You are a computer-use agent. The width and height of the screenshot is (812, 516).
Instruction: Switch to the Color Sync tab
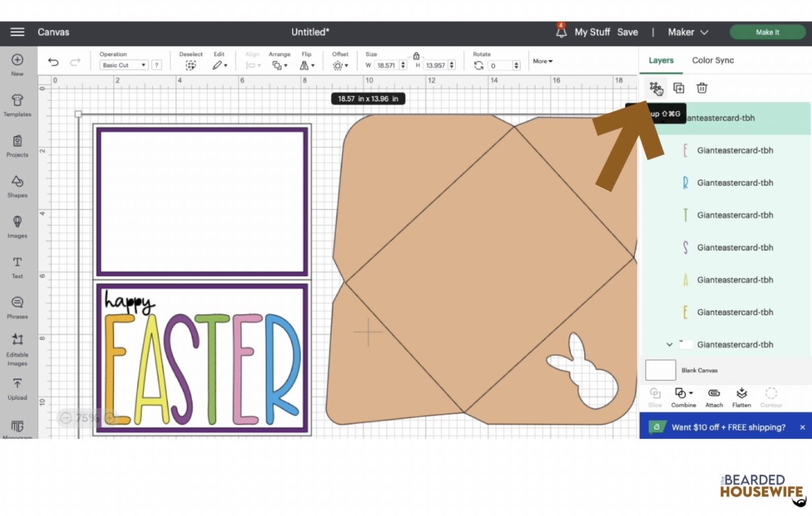pos(712,60)
